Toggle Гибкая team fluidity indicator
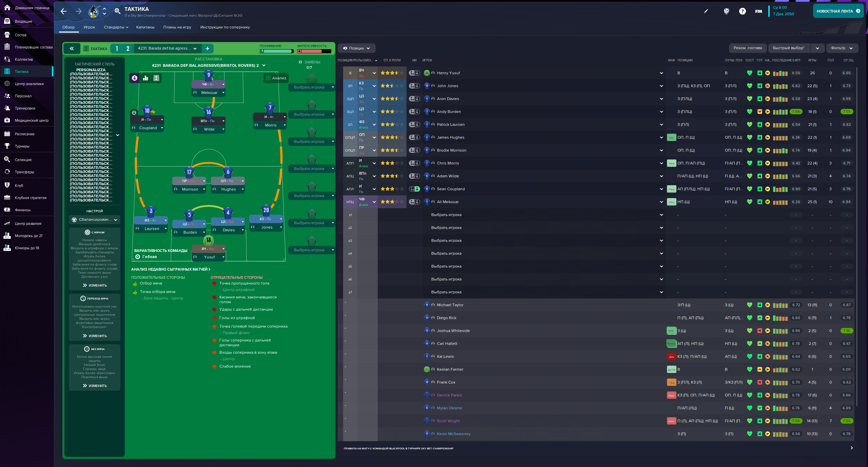868x467 pixels. pyautogui.click(x=146, y=257)
